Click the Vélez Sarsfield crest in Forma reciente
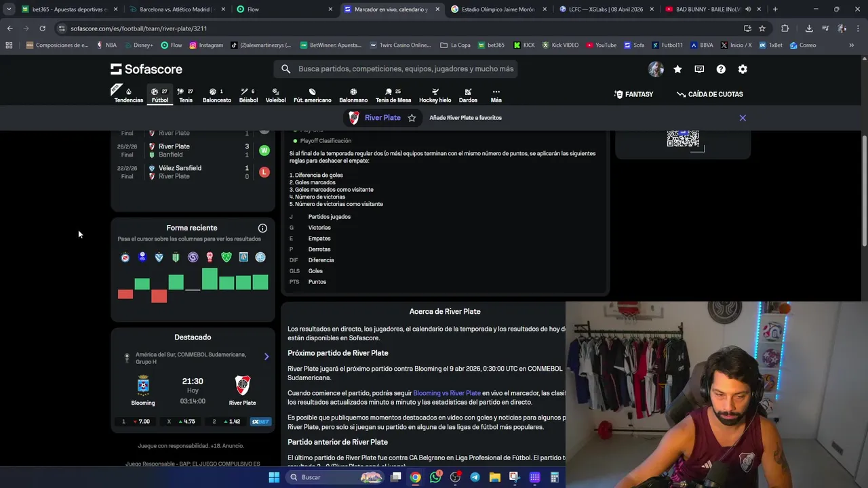868x488 pixels. click(x=159, y=257)
